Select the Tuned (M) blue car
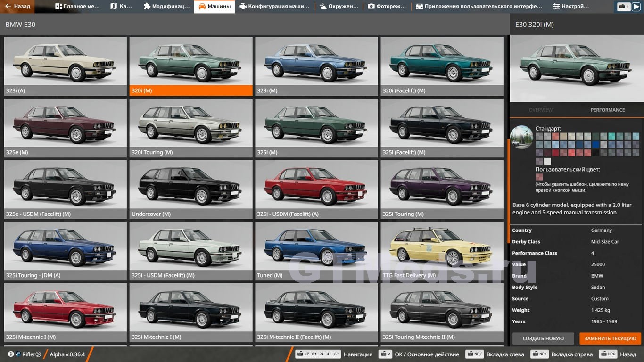Screen dimensions: 644x362 tap(316, 251)
